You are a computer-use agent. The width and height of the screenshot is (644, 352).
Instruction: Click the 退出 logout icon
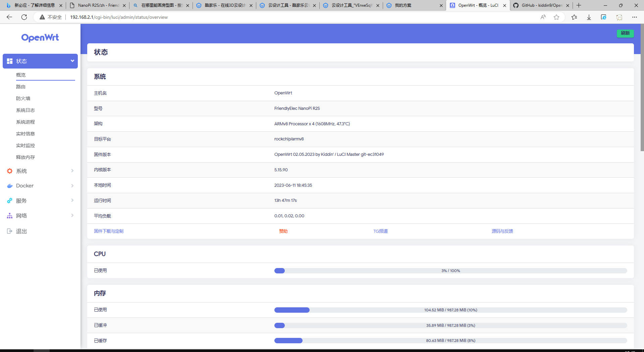coord(10,231)
